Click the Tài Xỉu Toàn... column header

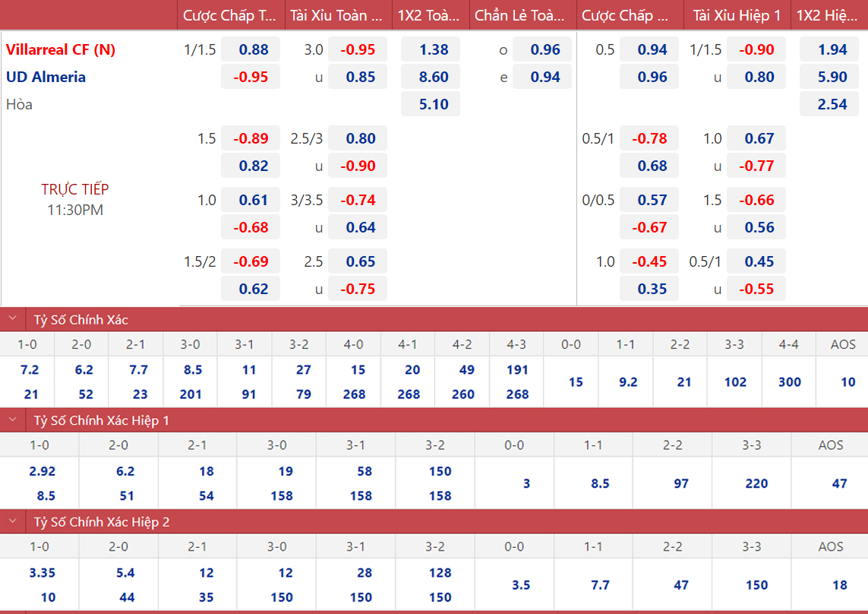336,15
